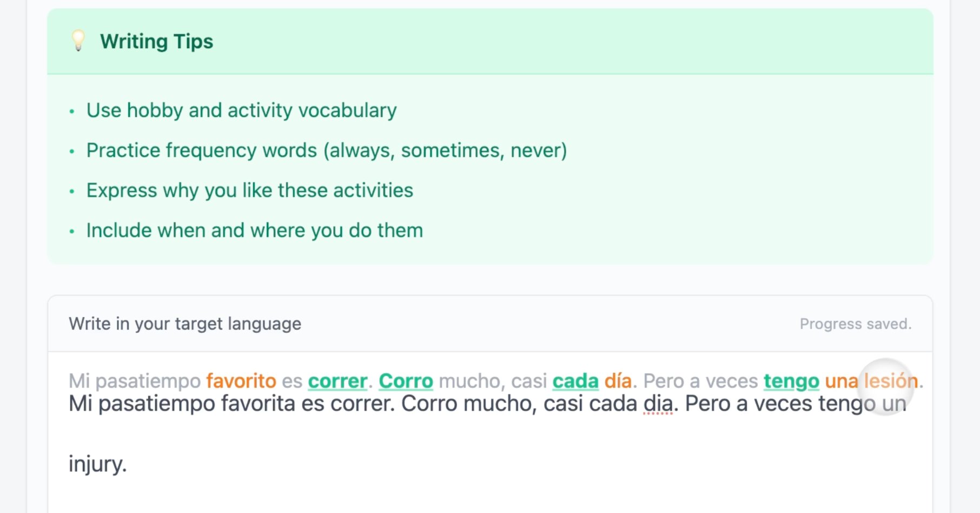This screenshot has height=513, width=980.
Task: Select the orange word una
Action: [841, 381]
